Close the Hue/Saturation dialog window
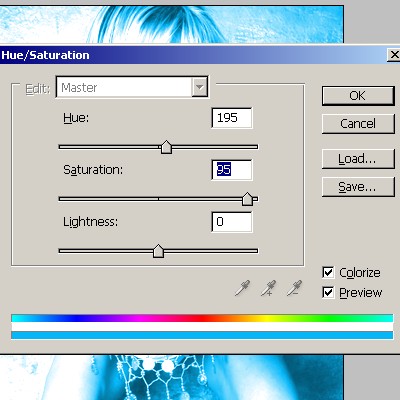Viewport: 400px width, 400px height. 394,55
